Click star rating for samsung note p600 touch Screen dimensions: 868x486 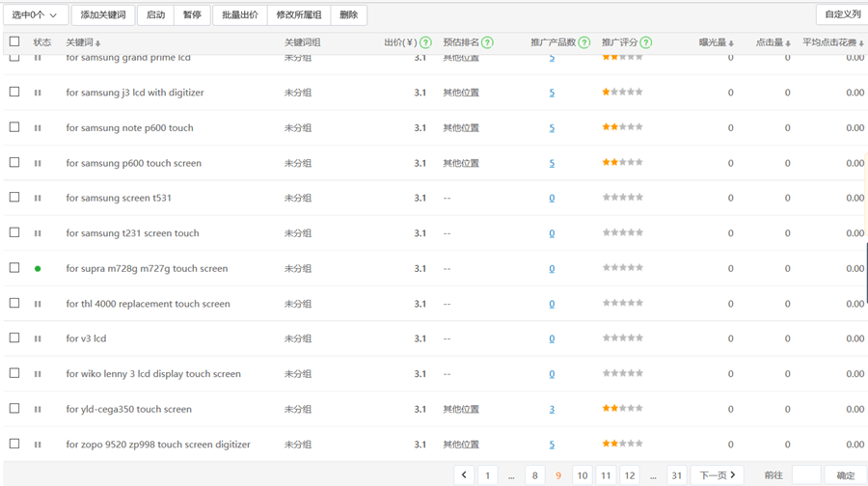pos(622,127)
